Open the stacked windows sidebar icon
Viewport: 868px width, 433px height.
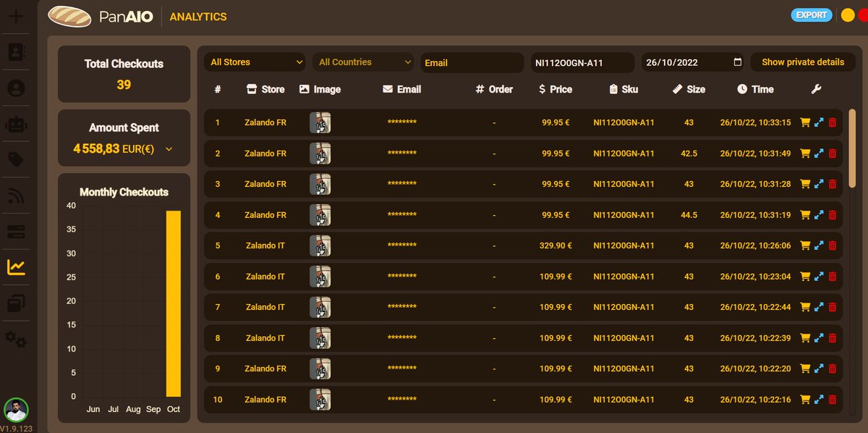(16, 303)
